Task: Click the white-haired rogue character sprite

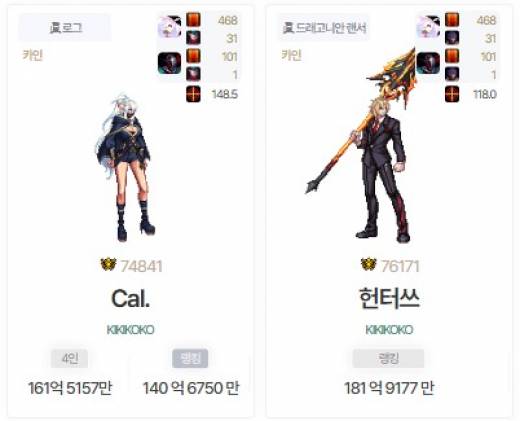Action: (126, 168)
